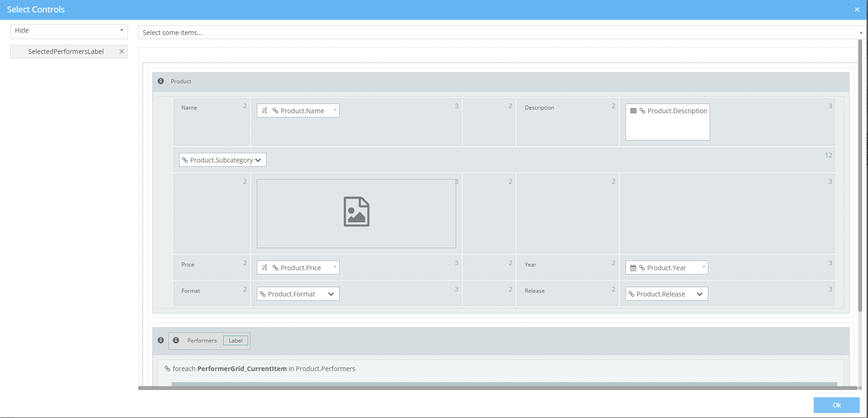
Task: Click the Product section info icon
Action: pyautogui.click(x=161, y=81)
